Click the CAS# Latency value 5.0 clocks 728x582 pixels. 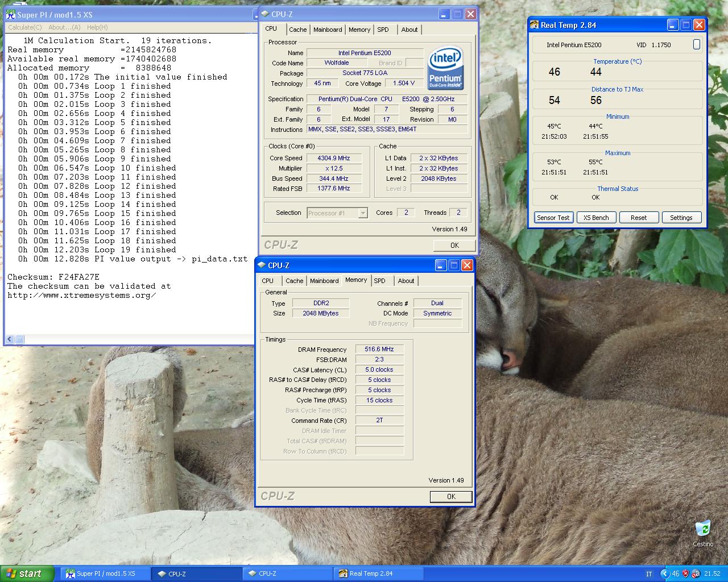point(379,369)
